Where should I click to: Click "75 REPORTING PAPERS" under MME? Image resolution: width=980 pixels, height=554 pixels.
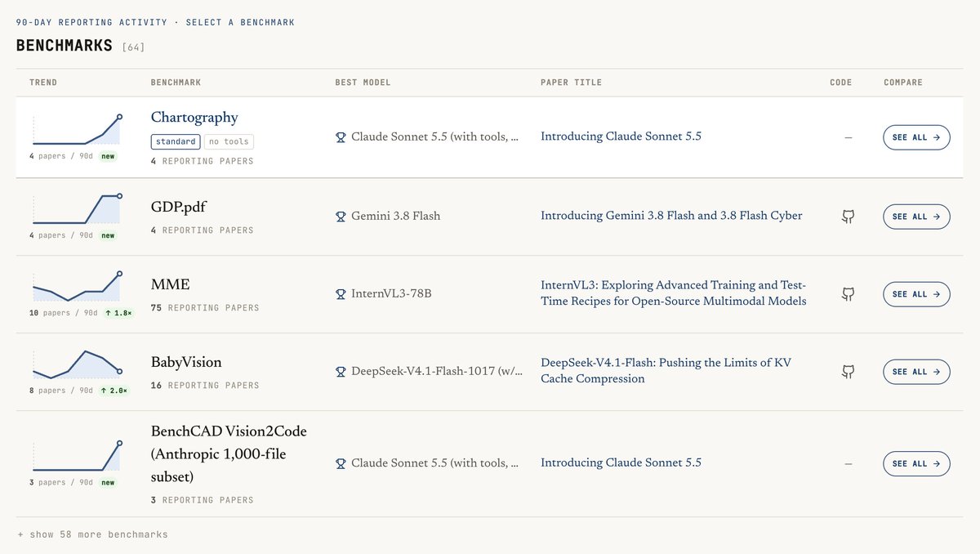pos(205,309)
